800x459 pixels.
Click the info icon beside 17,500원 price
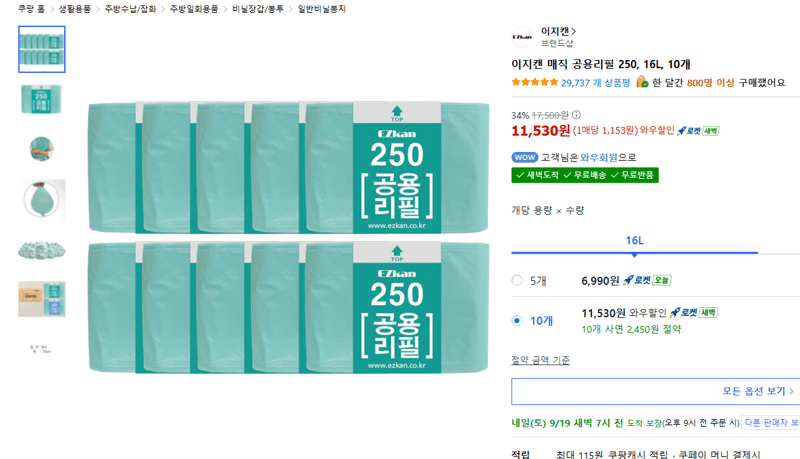tap(576, 115)
